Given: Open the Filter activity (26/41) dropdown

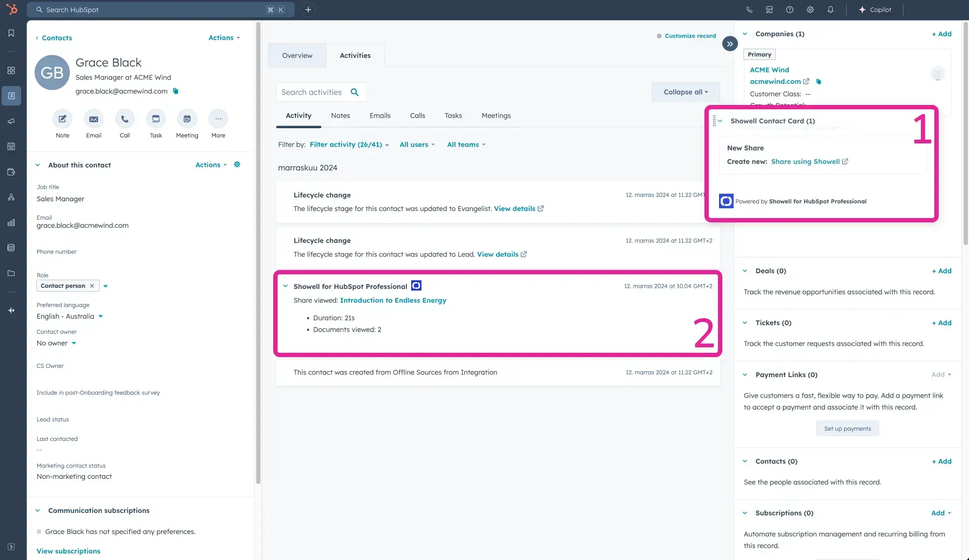Looking at the screenshot, I should pyautogui.click(x=349, y=144).
